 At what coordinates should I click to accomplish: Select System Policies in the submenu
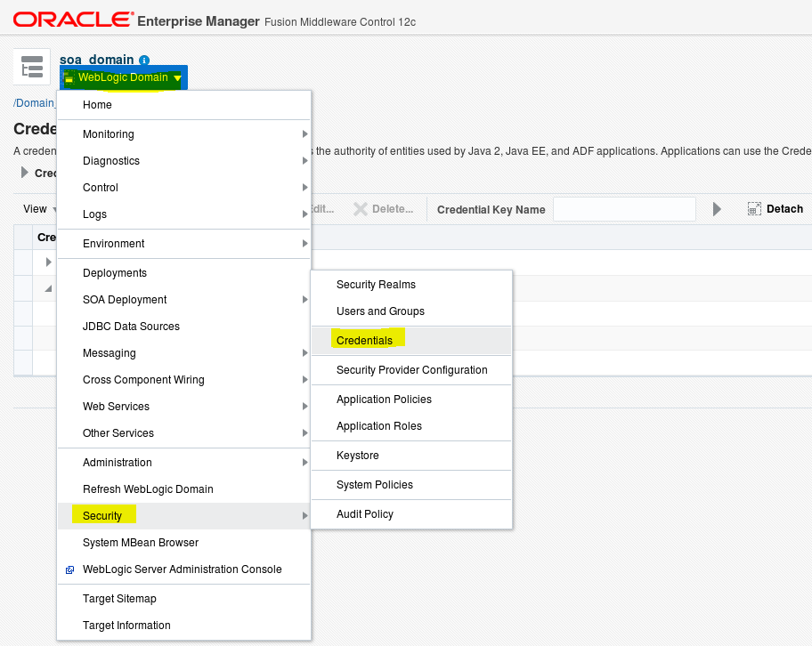click(411, 485)
